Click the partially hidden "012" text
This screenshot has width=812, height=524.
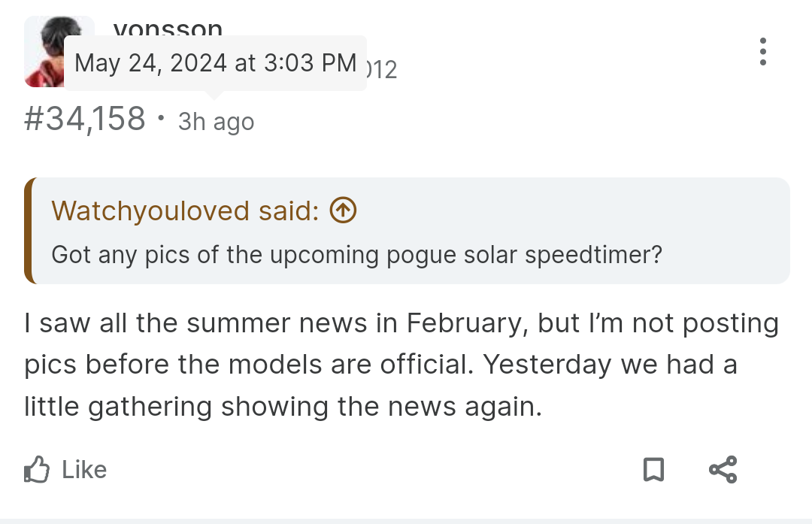point(382,70)
